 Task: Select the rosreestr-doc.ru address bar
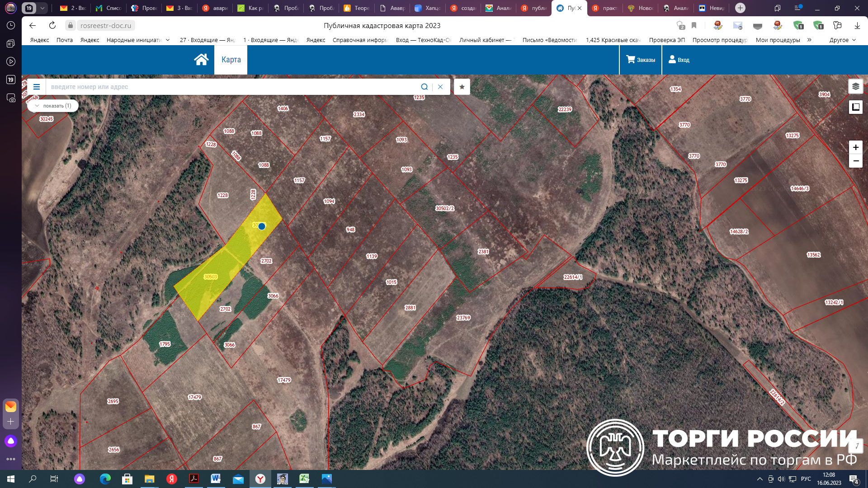[105, 26]
